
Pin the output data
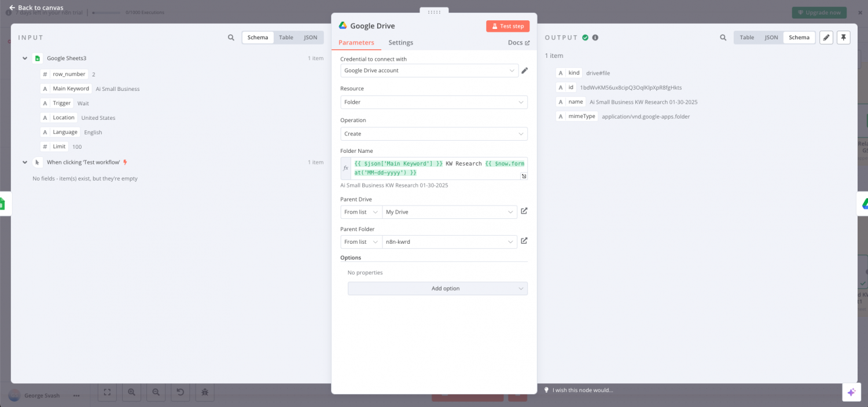(x=843, y=37)
